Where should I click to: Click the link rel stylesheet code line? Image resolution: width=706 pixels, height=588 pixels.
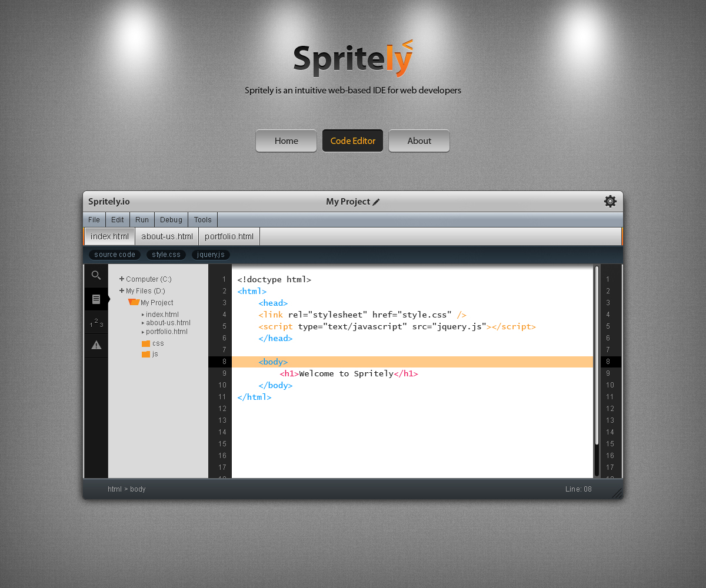362,315
